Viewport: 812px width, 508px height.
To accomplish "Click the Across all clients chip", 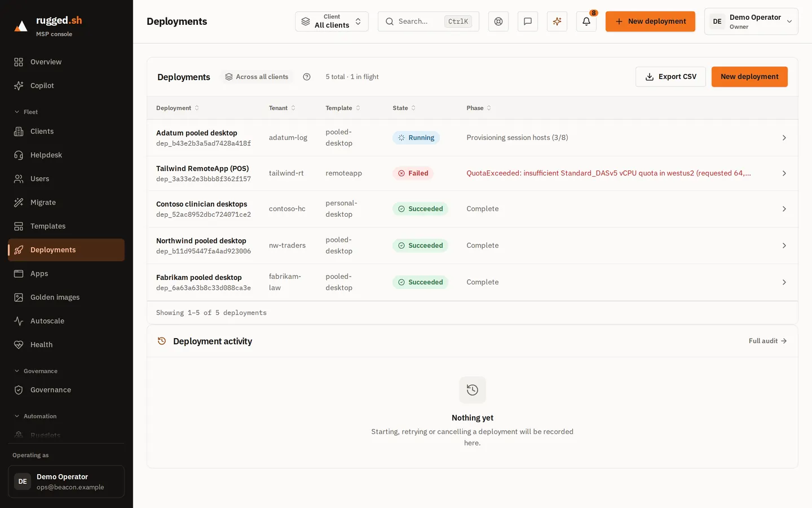I will click(257, 77).
